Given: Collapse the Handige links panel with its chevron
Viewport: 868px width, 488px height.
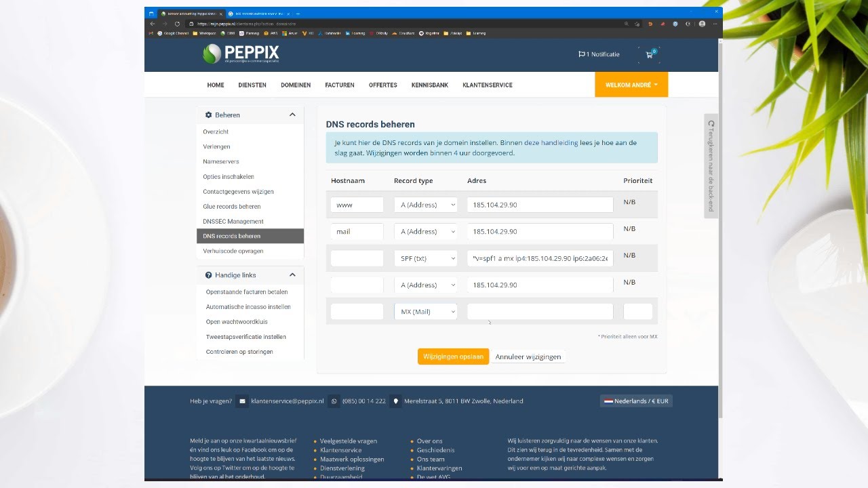Looking at the screenshot, I should pyautogui.click(x=292, y=275).
